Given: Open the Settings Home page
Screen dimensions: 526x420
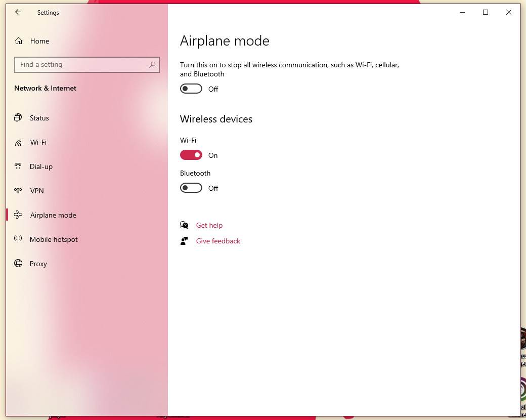Looking at the screenshot, I should point(39,40).
